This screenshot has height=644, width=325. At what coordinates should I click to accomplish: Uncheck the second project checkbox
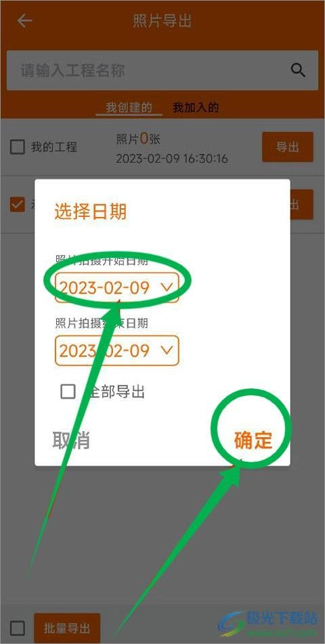[17, 205]
